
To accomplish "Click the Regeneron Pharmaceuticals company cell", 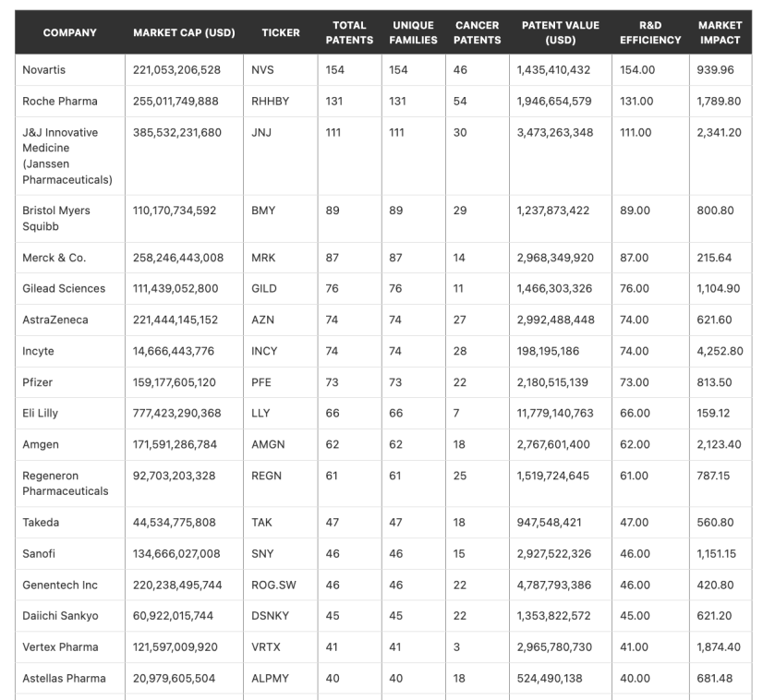I will point(65,483).
